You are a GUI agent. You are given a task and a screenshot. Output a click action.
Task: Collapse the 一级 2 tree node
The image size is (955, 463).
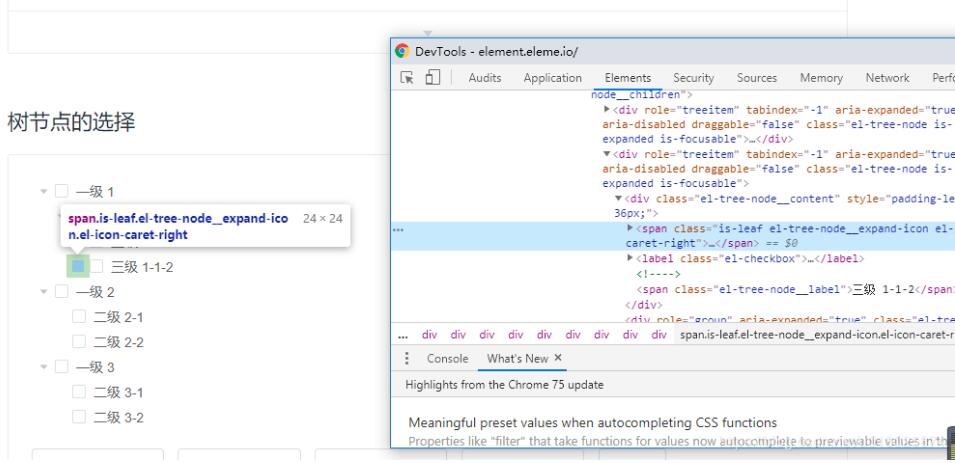coord(44,292)
